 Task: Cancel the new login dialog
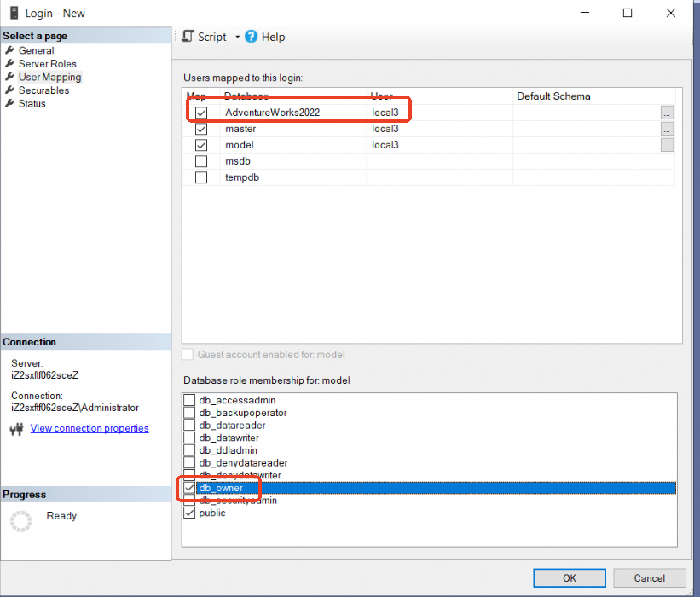649,578
